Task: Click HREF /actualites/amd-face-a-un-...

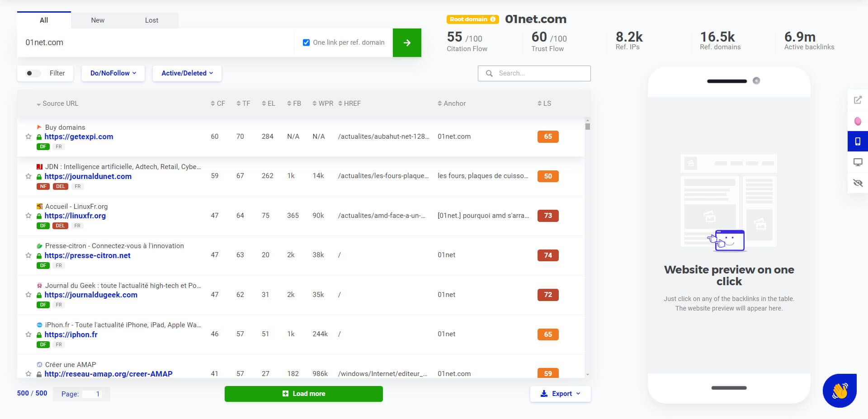Action: pos(382,216)
